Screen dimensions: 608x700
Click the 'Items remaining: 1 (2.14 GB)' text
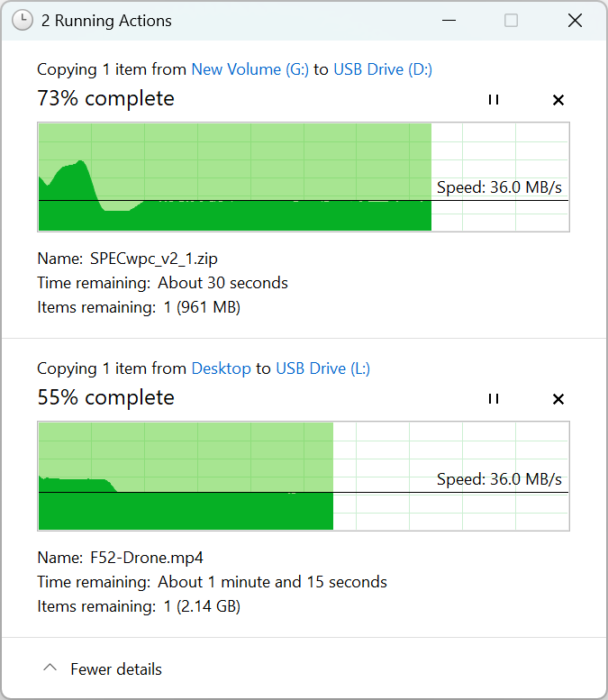139,606
